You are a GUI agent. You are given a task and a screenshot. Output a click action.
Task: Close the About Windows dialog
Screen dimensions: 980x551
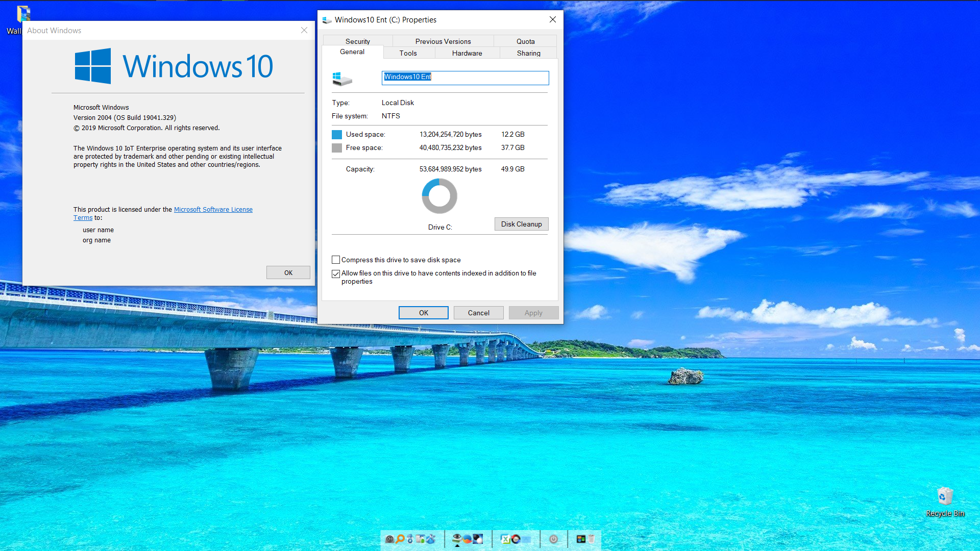(304, 30)
